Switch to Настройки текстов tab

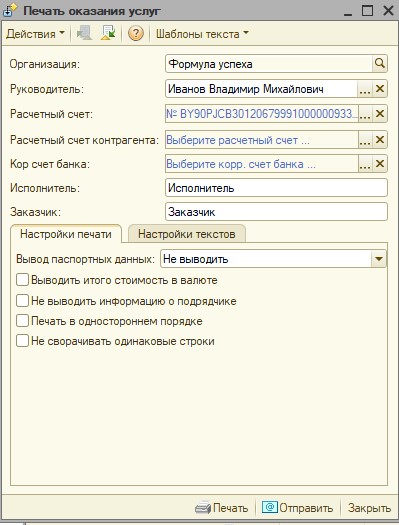tap(187, 234)
